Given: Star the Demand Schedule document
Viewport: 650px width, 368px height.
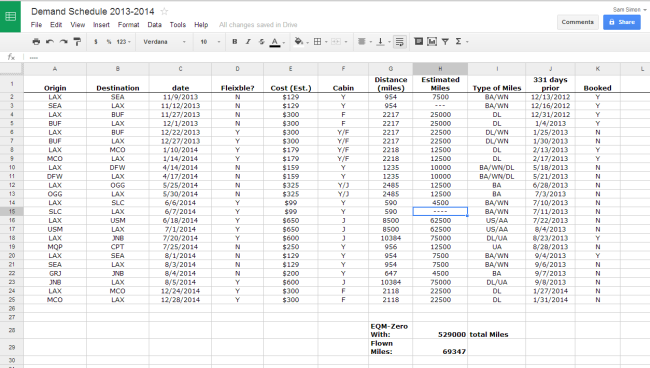Looking at the screenshot, I should tap(164, 12).
